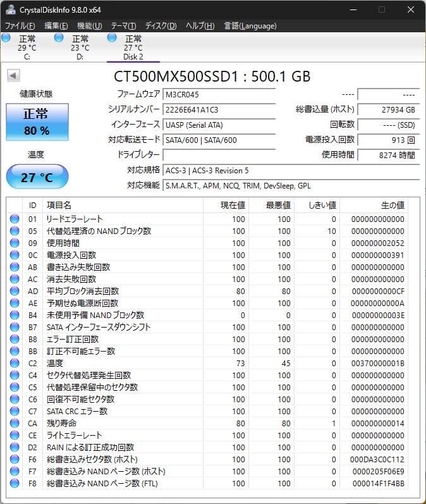Screen dimensions: 426x504
Task: Click the power-on hours value 8274 時間
Action: [389, 156]
